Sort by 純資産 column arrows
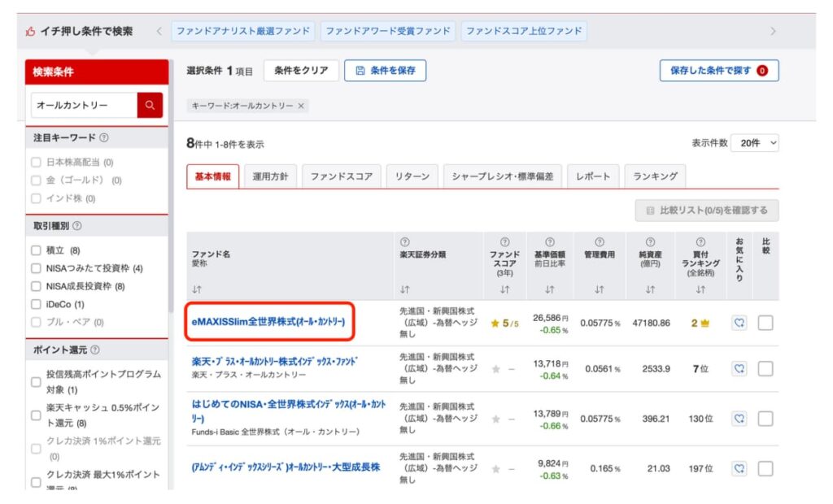Viewport: 833px width, 504px height. pos(650,289)
